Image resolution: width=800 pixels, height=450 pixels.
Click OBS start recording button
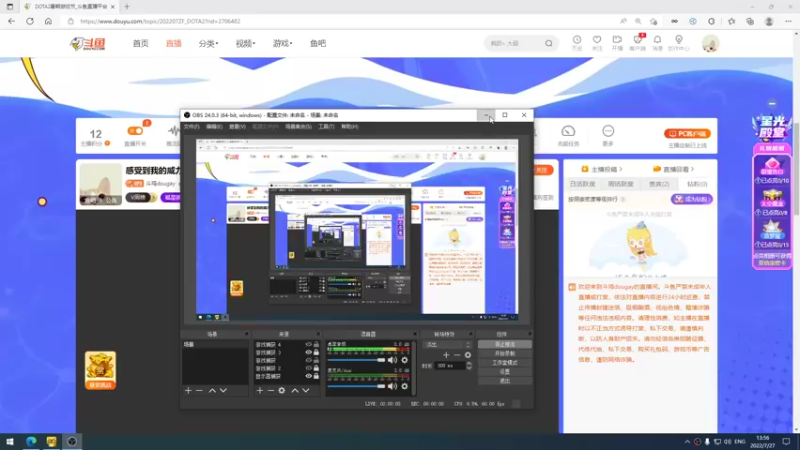tap(505, 354)
